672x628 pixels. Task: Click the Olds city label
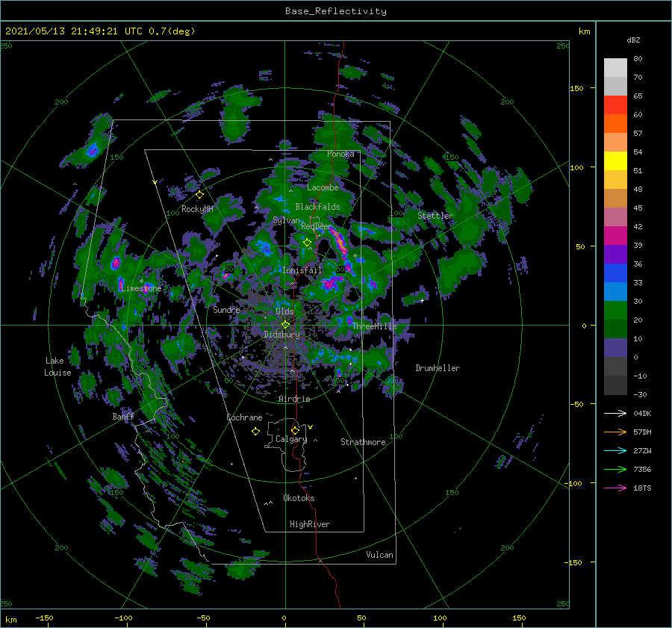[284, 311]
